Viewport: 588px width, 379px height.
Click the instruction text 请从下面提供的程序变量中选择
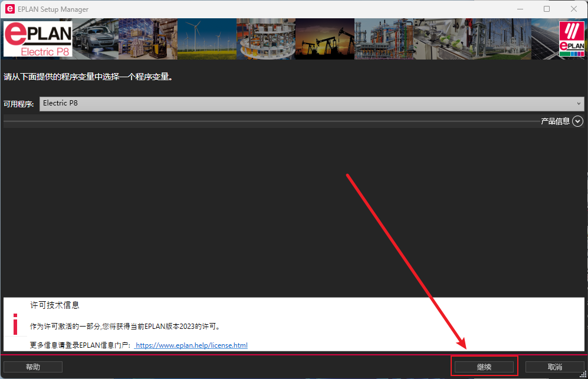[88, 77]
